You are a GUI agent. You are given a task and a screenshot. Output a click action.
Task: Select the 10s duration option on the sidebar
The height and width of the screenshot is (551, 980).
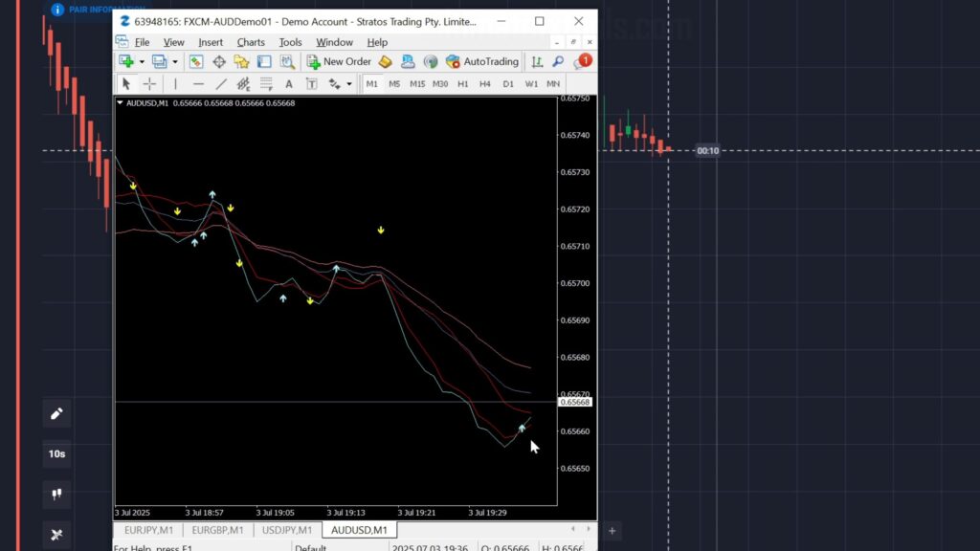tap(57, 454)
